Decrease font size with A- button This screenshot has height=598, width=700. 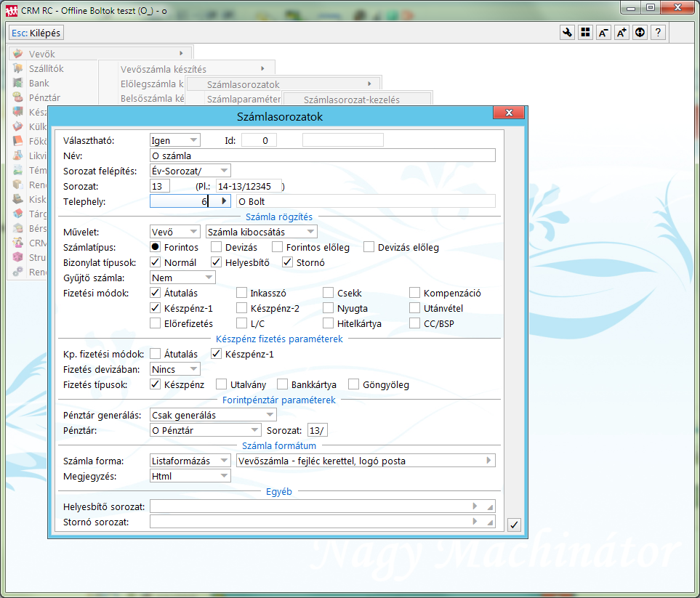click(x=603, y=33)
